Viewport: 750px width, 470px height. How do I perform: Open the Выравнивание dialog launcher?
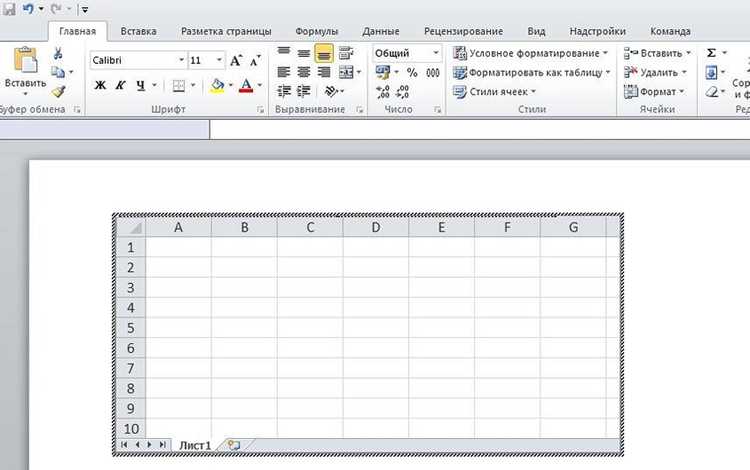(x=360, y=110)
